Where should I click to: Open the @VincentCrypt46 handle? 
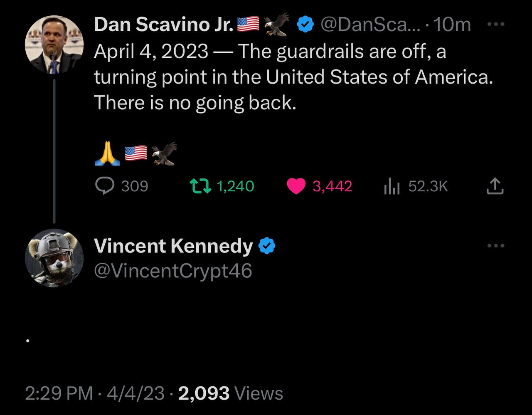point(173,271)
